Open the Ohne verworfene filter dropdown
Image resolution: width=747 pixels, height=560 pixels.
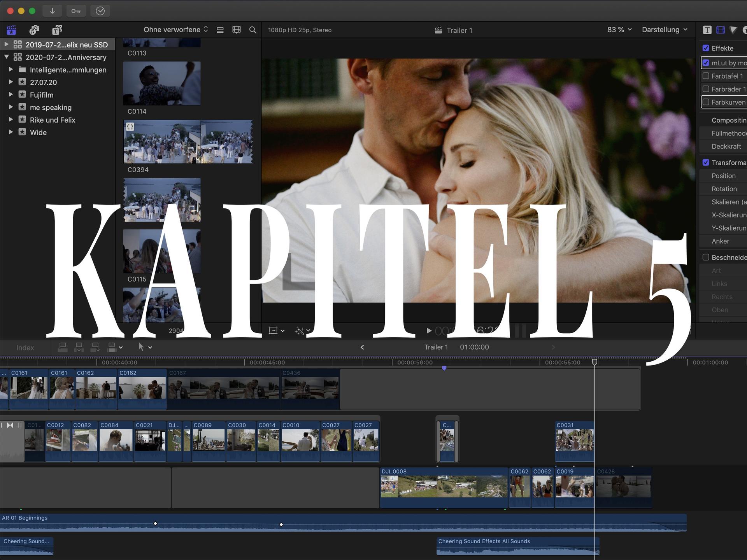(x=175, y=30)
